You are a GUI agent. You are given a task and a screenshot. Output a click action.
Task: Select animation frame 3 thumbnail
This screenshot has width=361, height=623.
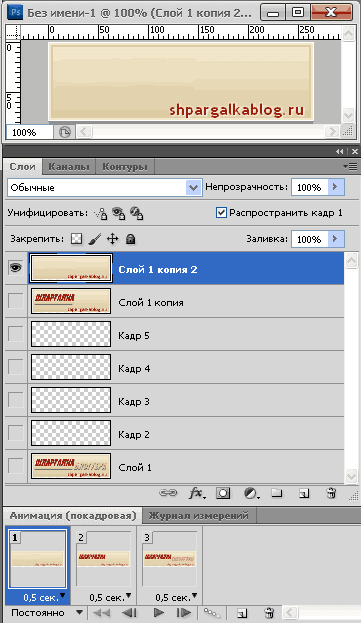click(x=170, y=559)
